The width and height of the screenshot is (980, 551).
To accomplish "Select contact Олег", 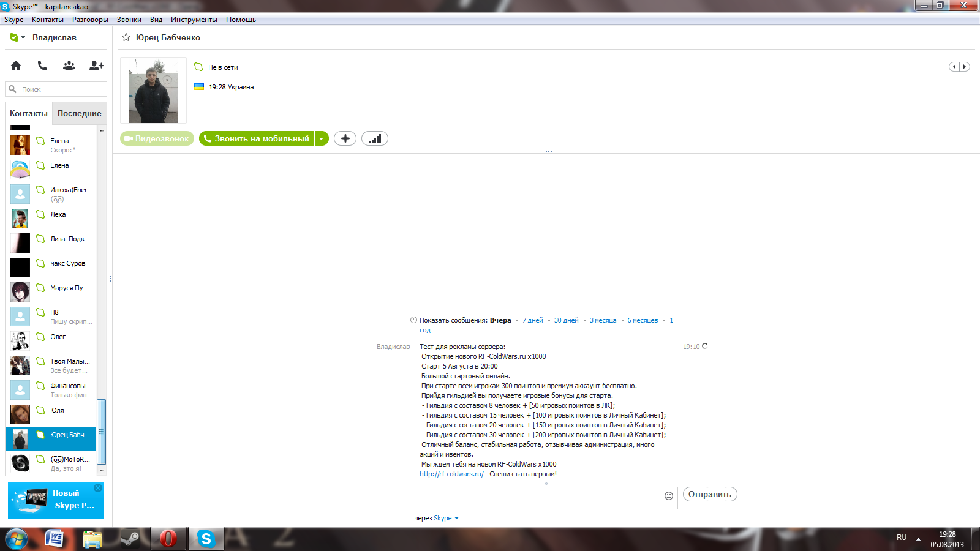I will [51, 341].
